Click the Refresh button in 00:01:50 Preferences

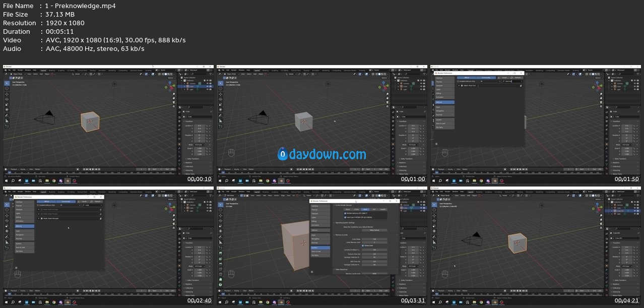point(518,77)
